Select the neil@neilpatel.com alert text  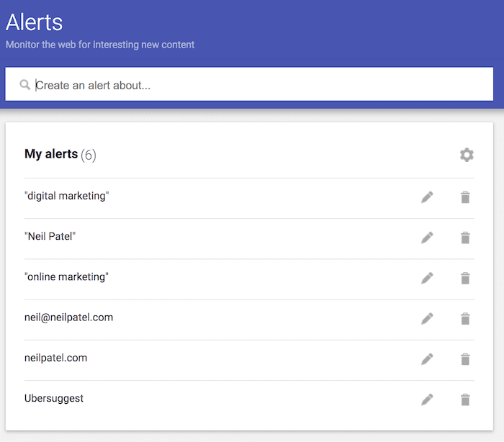(69, 317)
